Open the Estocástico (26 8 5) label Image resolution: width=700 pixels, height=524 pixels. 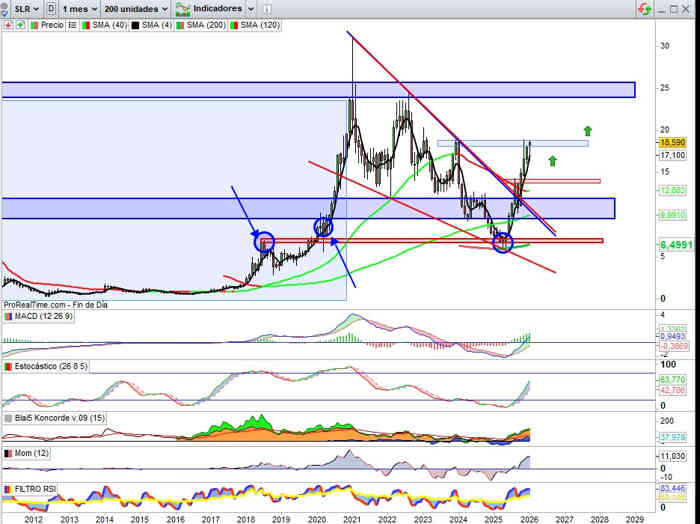tap(49, 368)
